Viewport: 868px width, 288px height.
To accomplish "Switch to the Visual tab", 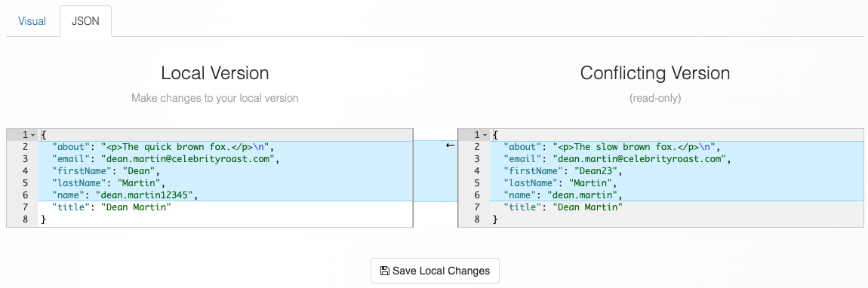I will tap(32, 22).
